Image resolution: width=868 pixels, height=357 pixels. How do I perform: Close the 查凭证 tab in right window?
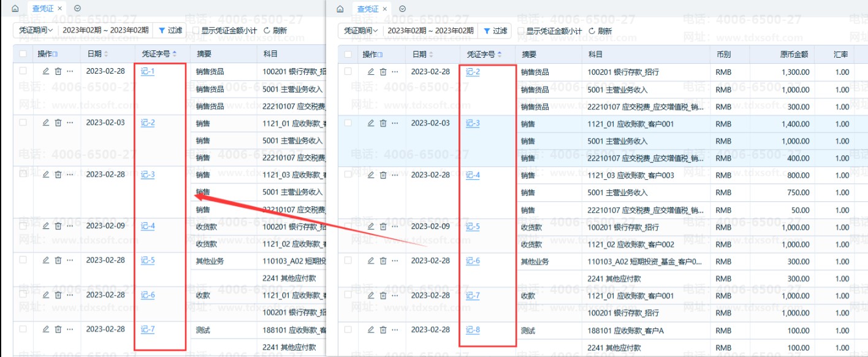(x=385, y=9)
